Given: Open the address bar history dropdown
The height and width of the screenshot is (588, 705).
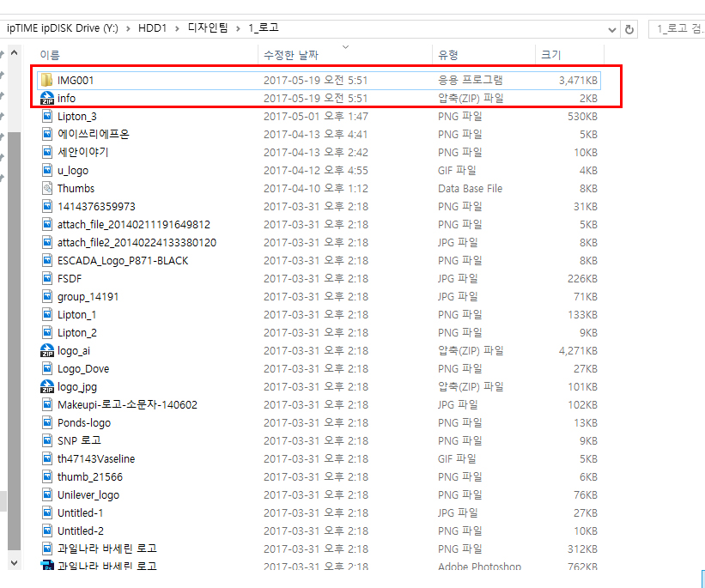Looking at the screenshot, I should (612, 30).
